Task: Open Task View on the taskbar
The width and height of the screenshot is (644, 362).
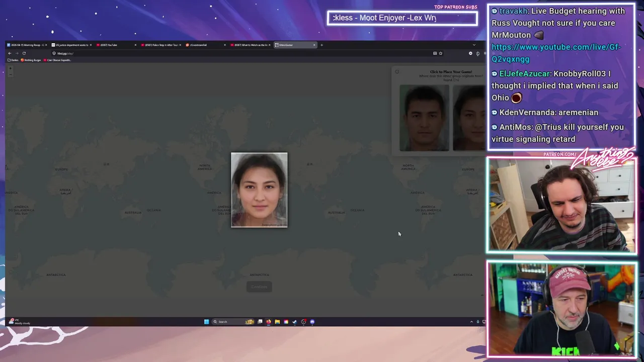Action: [x=260, y=322]
